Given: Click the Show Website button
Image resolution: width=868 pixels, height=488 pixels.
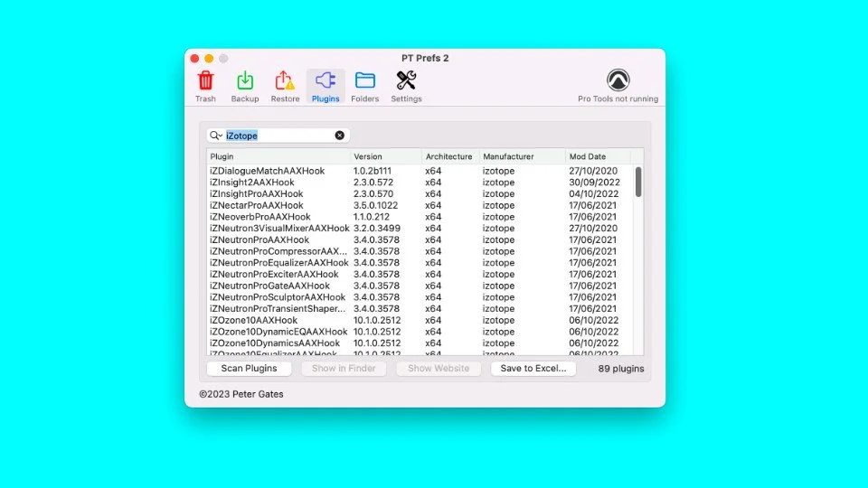Looking at the screenshot, I should 439,369.
